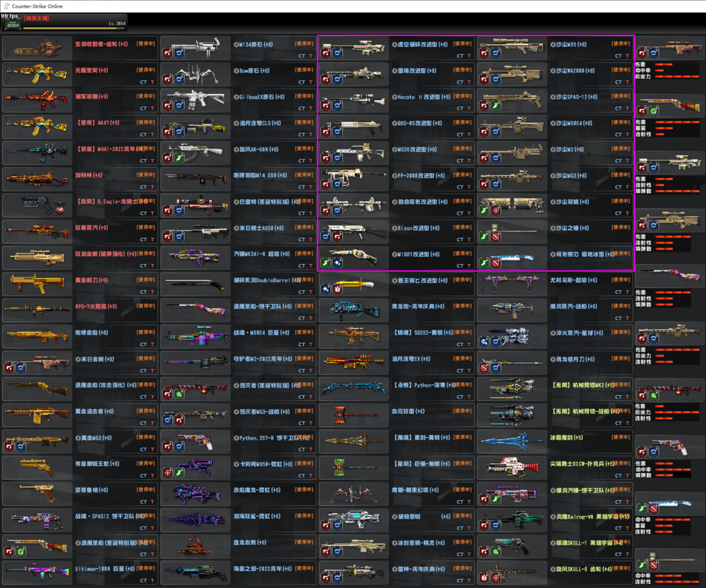The height and width of the screenshot is (588, 706).
Task: Click the red burst badge on 兽王铜匕改进型
Action: pyautogui.click(x=337, y=289)
